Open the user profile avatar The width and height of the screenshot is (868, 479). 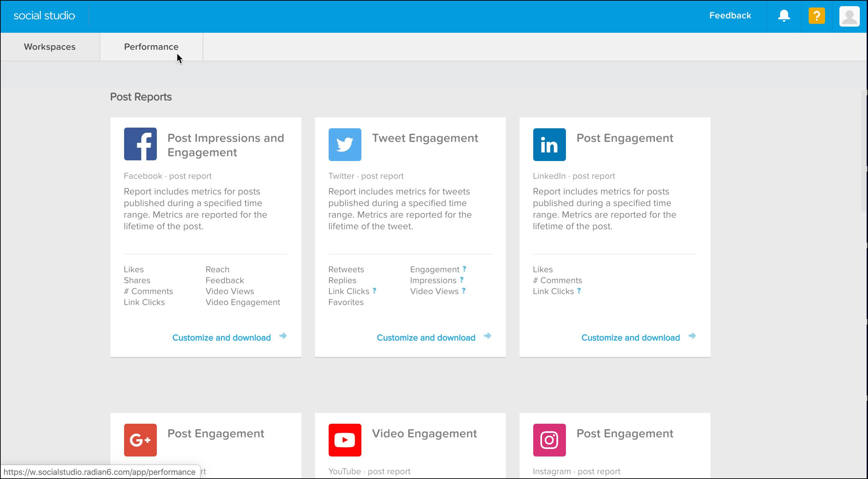pos(849,16)
